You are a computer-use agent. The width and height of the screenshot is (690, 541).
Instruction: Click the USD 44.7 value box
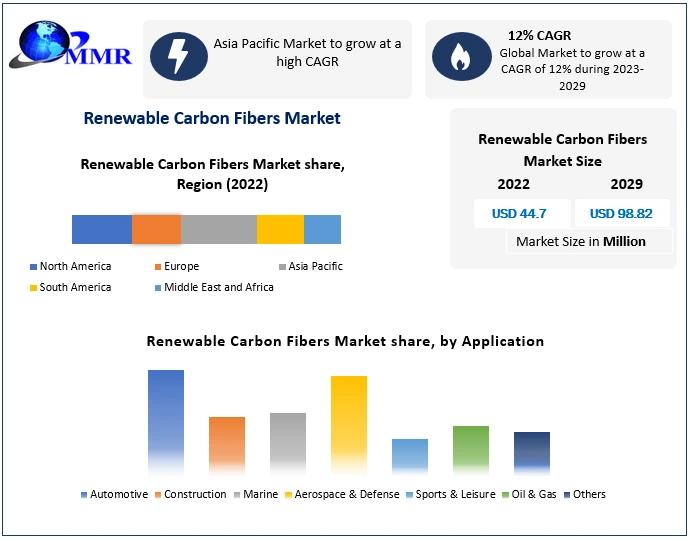pyautogui.click(x=521, y=213)
